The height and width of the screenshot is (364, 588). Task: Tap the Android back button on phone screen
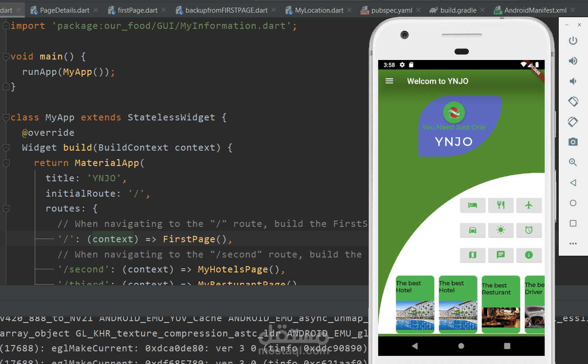[415, 346]
